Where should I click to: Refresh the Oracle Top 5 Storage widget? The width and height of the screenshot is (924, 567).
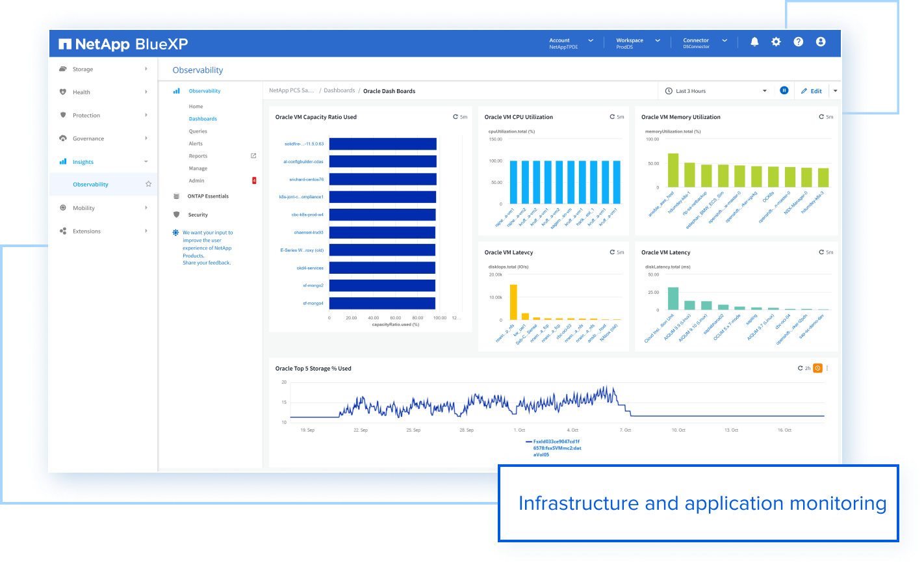[x=801, y=368]
